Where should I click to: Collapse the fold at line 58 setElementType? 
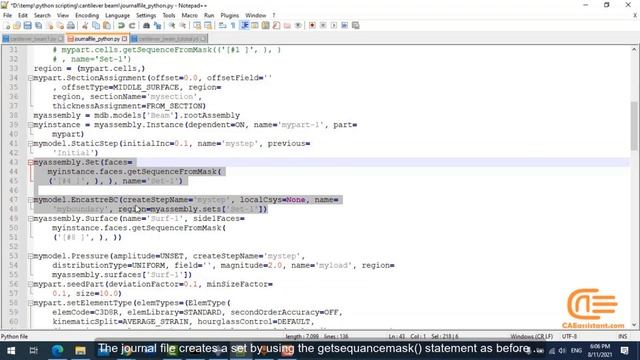(31, 303)
